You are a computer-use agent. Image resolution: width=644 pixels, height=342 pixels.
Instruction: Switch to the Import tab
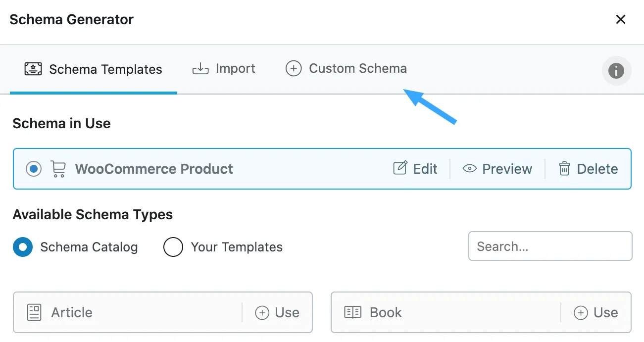pyautogui.click(x=224, y=68)
